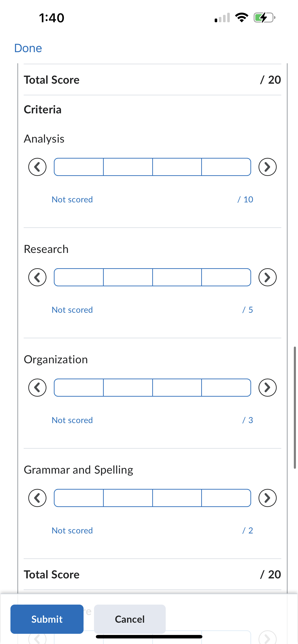Select the last Analysis rubric level
Screen dimensions: 298x644
[226, 167]
